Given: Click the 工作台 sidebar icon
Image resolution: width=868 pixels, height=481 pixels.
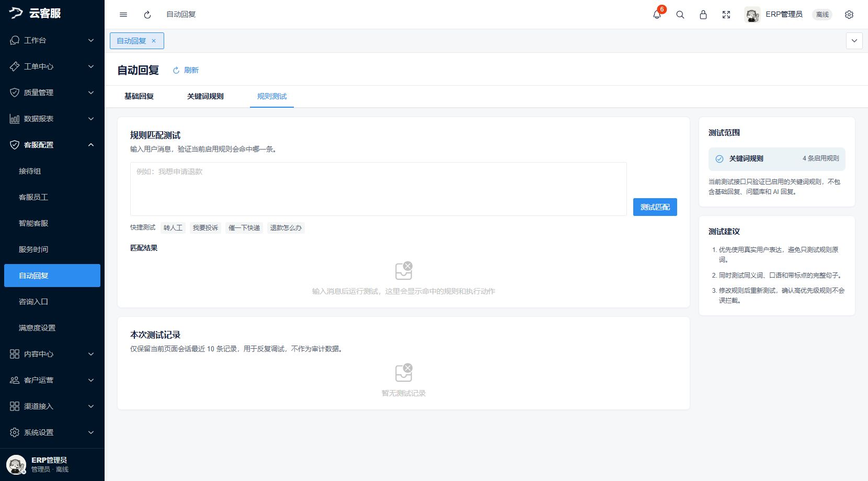Looking at the screenshot, I should point(15,40).
